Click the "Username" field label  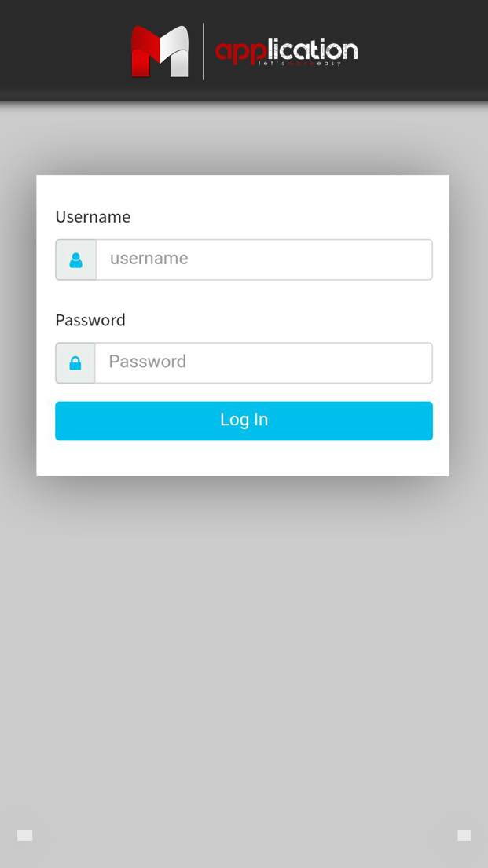tap(93, 217)
